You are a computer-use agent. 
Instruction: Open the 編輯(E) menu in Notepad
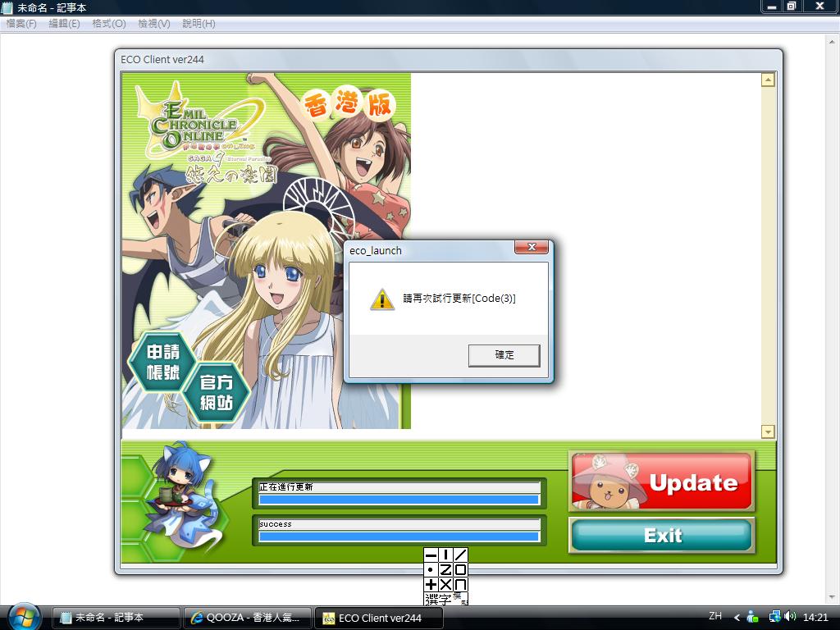click(x=64, y=24)
